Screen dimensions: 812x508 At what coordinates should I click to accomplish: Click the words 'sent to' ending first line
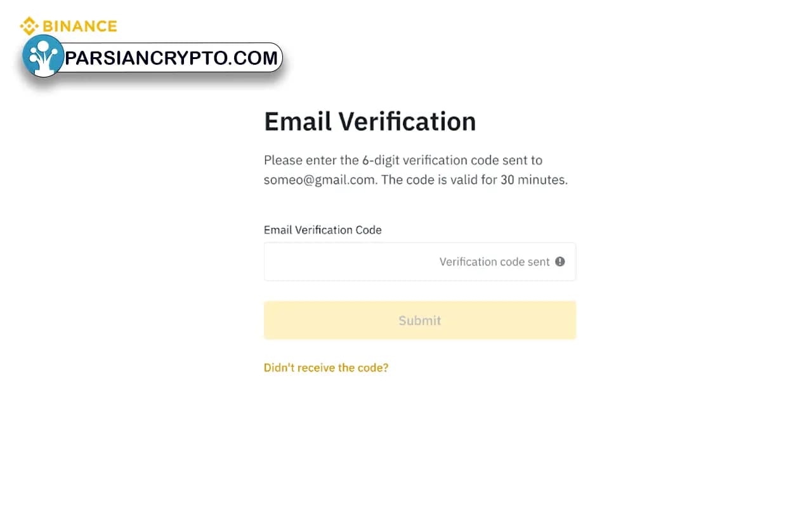coord(522,160)
